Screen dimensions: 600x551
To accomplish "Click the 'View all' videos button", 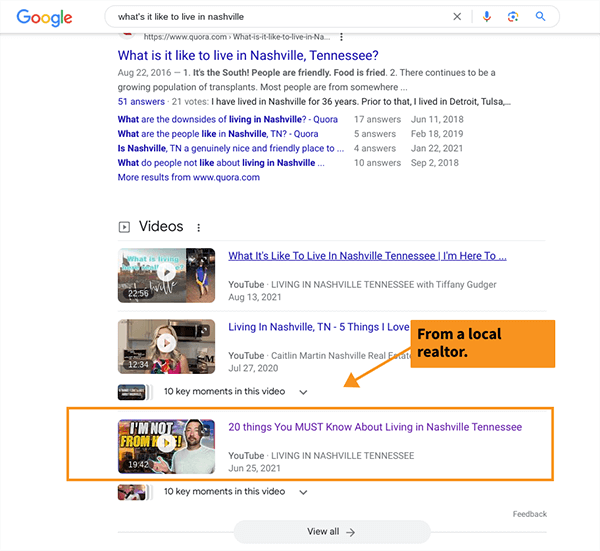I will (x=332, y=532).
